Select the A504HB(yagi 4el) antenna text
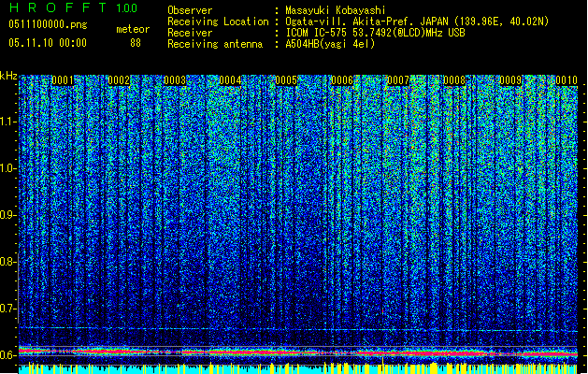The height and width of the screenshot is (374, 588). point(330,44)
